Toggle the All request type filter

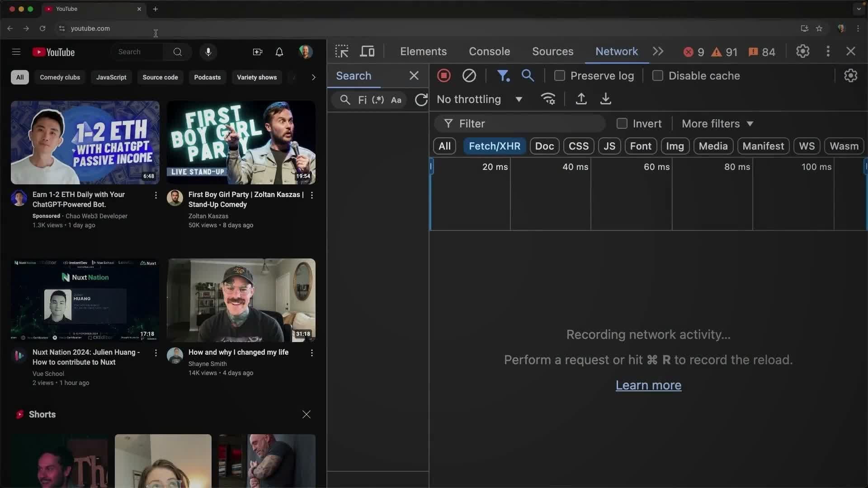point(445,146)
